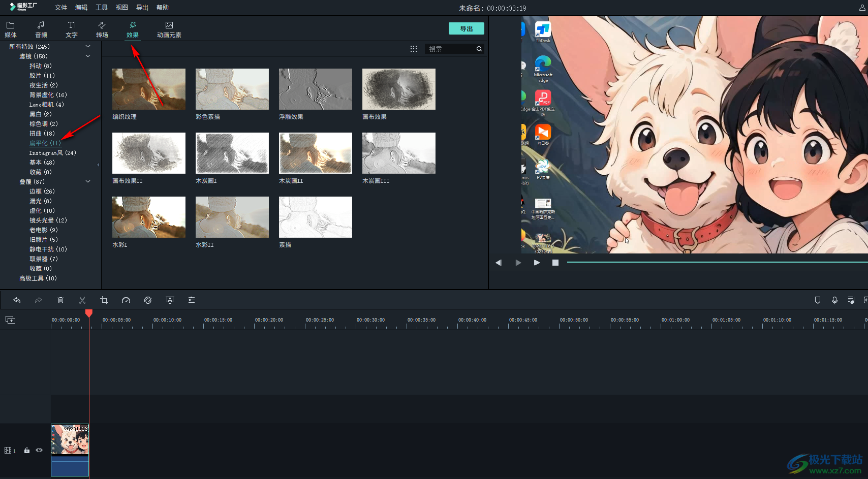Select Lomo相机 (4) filter category
868x479 pixels.
coord(46,105)
